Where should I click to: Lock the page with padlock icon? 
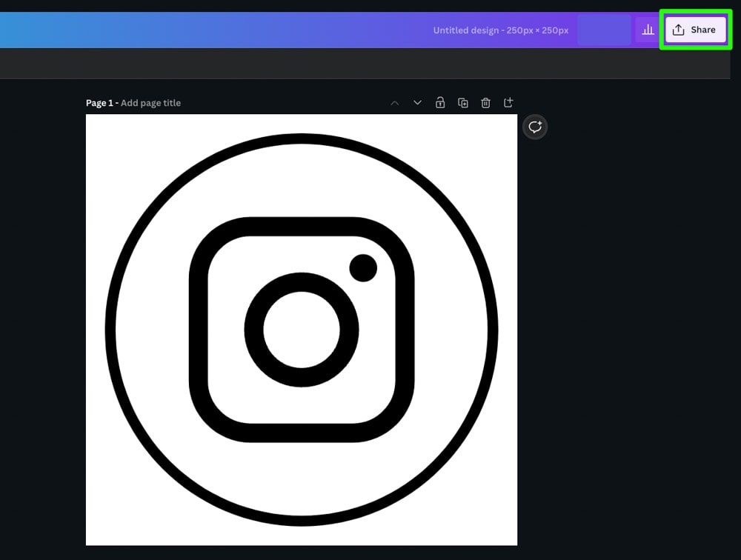440,102
